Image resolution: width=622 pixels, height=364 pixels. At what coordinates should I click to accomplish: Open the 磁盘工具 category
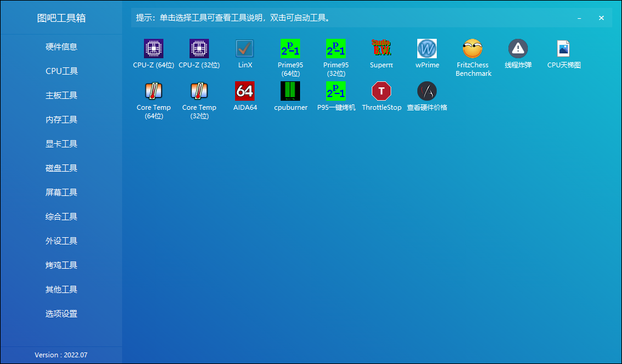61,168
